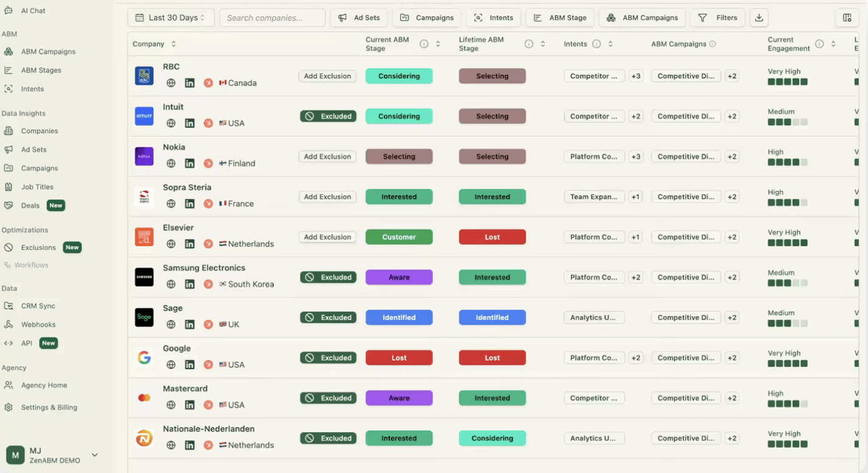
Task: Expand Sopra Steria's +1 more intents
Action: click(x=635, y=197)
